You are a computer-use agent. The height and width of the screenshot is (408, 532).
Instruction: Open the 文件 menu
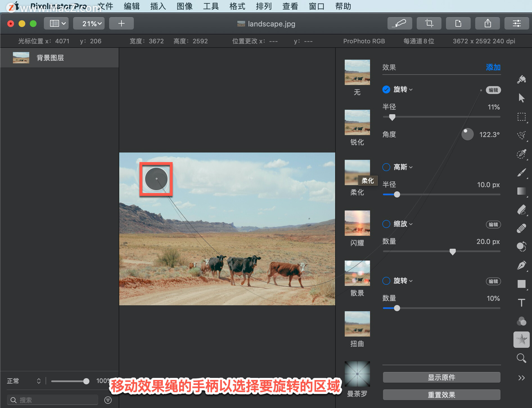[x=105, y=6]
